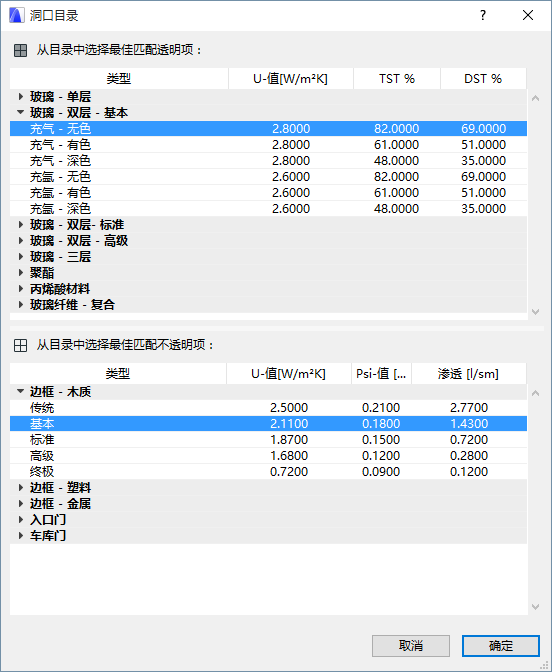The image size is (552, 672).
Task: Select the 传统 wood frame row
Action: click(x=268, y=408)
